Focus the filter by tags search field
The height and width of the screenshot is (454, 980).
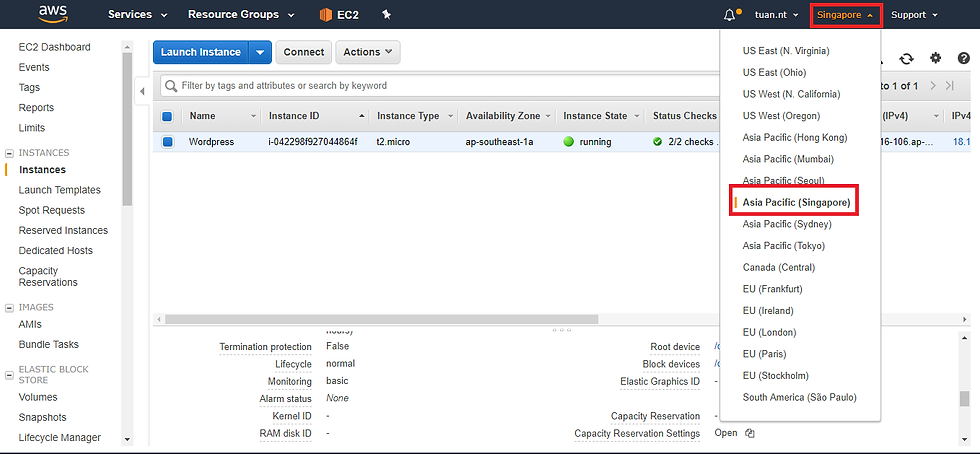point(438,86)
